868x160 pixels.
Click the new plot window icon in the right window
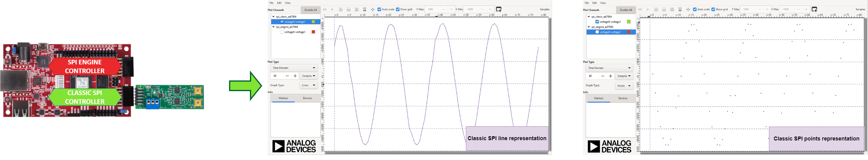click(x=814, y=9)
